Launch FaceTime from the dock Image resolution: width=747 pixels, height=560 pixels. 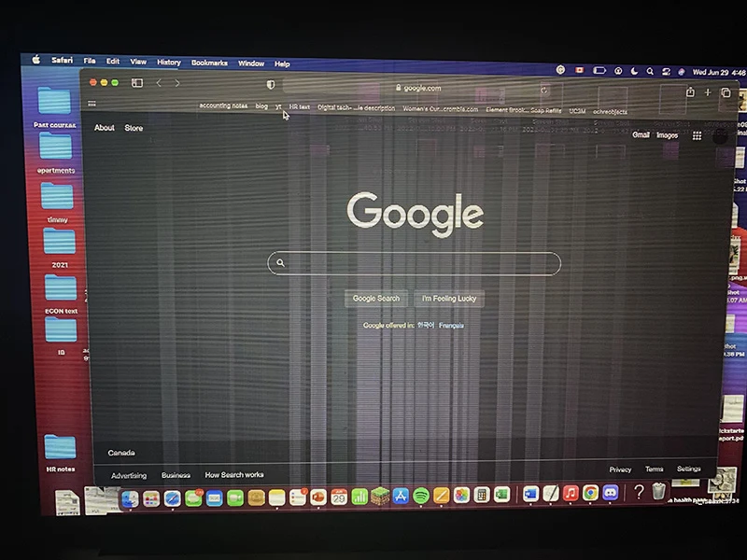(x=235, y=498)
